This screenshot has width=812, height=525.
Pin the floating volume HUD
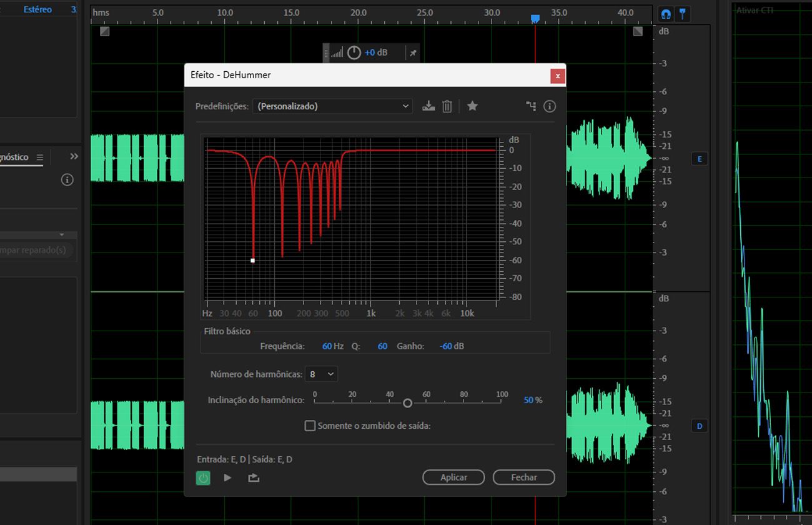point(413,53)
